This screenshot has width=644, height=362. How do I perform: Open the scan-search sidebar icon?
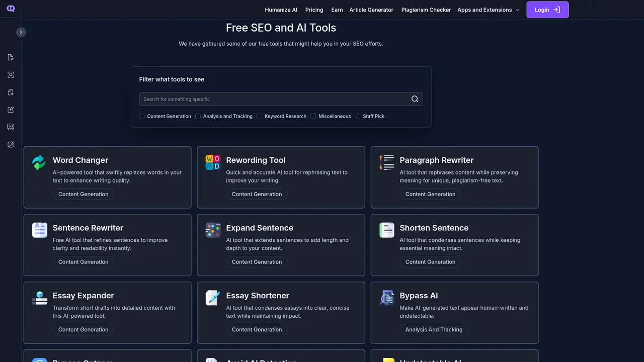11,75
